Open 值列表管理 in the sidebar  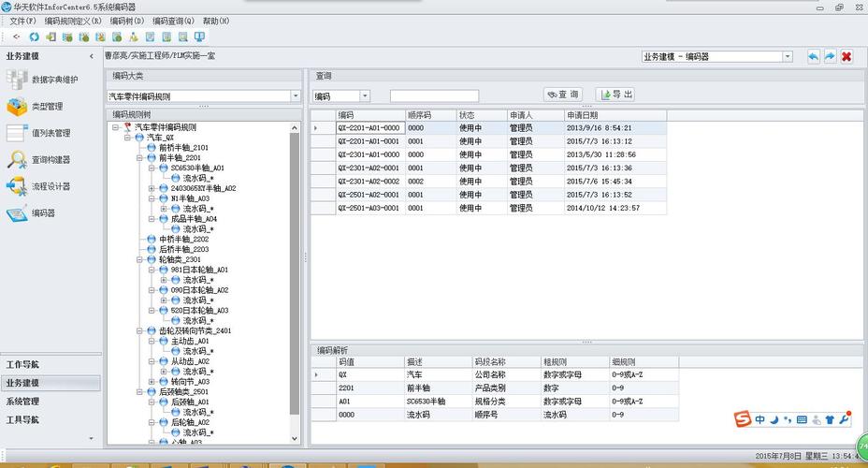(38, 133)
